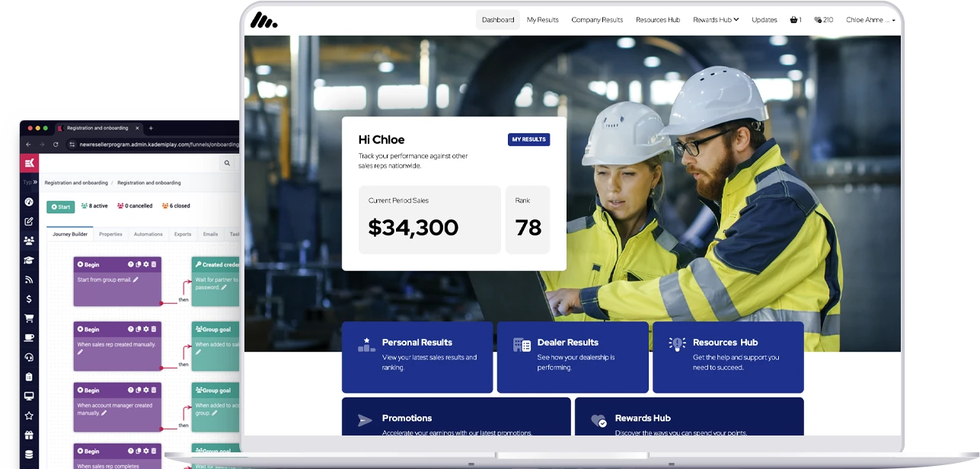Switch to the Automations tab
This screenshot has height=469, width=980.
[148, 234]
